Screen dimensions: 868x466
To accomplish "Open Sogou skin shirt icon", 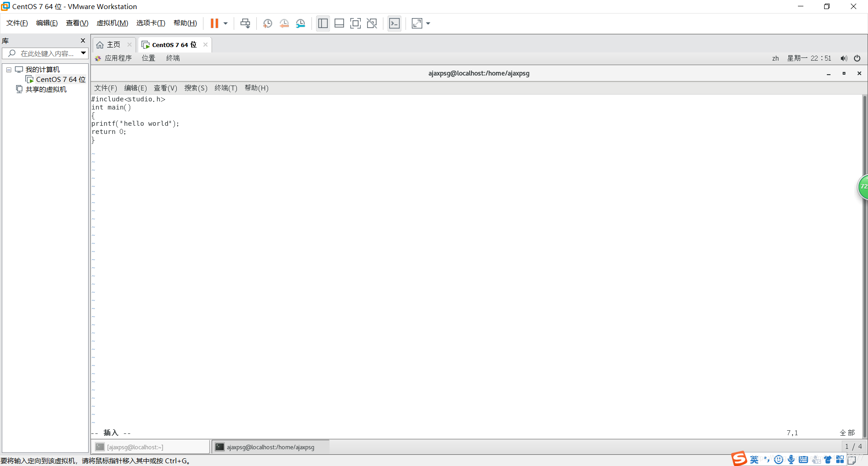I will pyautogui.click(x=828, y=460).
